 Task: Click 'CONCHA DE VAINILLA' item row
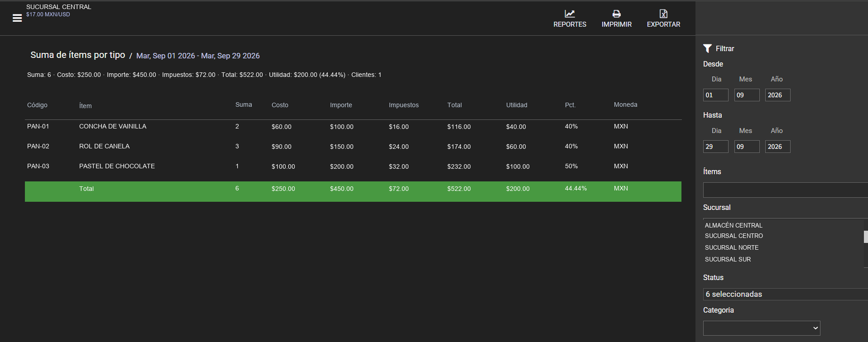click(x=113, y=126)
